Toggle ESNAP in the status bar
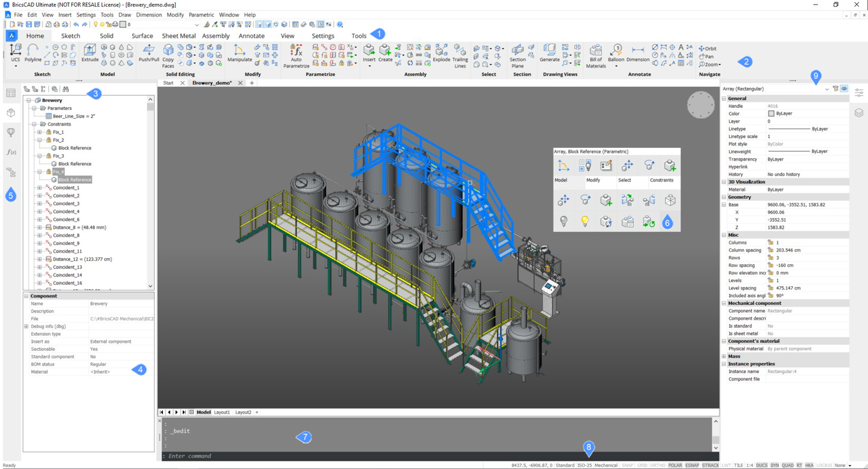 coord(692,466)
